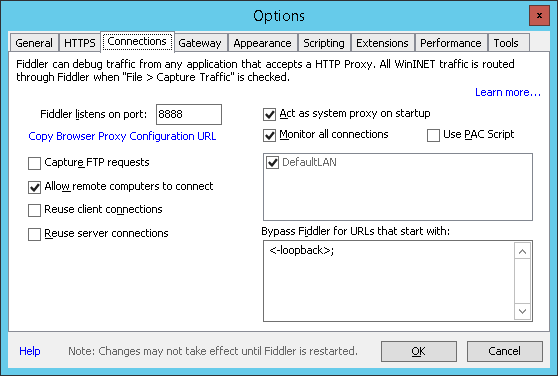Enable Reuse client connections
The width and height of the screenshot is (558, 376).
point(35,210)
